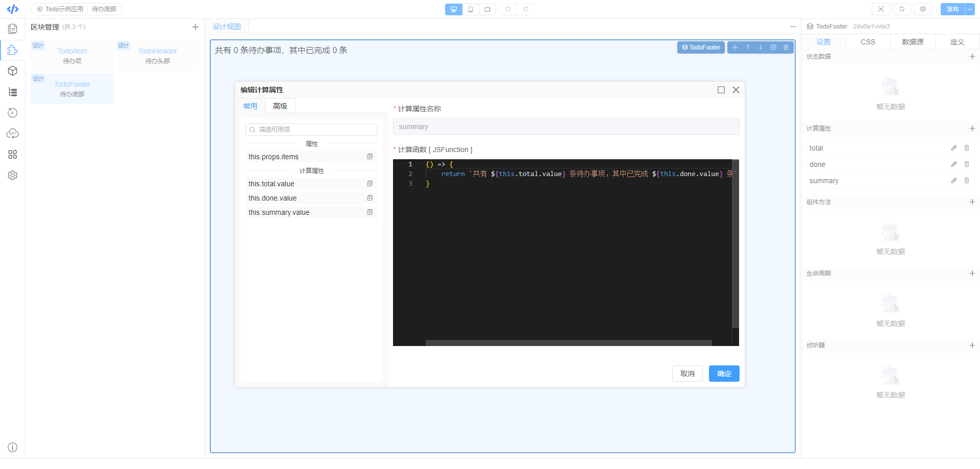
Task: Open the outline tree icon in the sidebar
Action: click(13, 92)
